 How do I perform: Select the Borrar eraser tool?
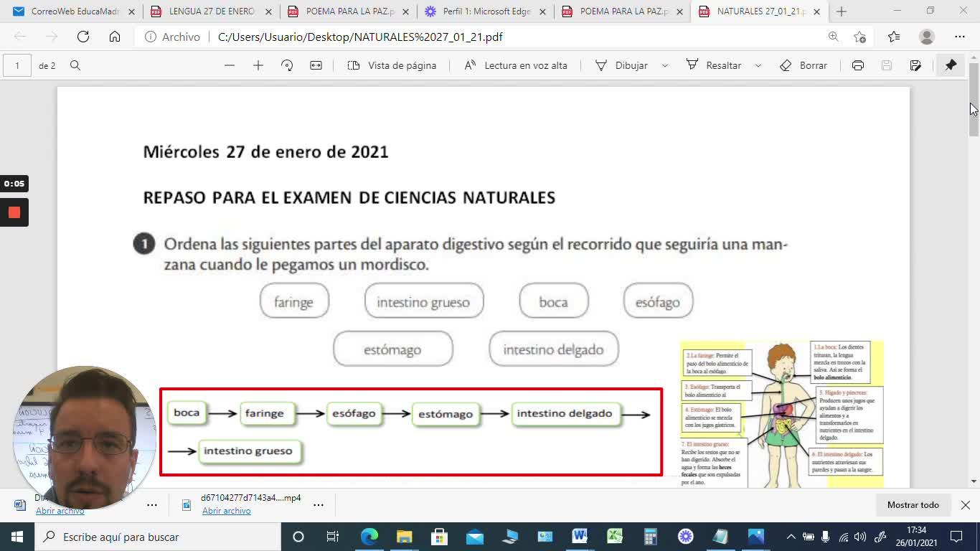804,65
